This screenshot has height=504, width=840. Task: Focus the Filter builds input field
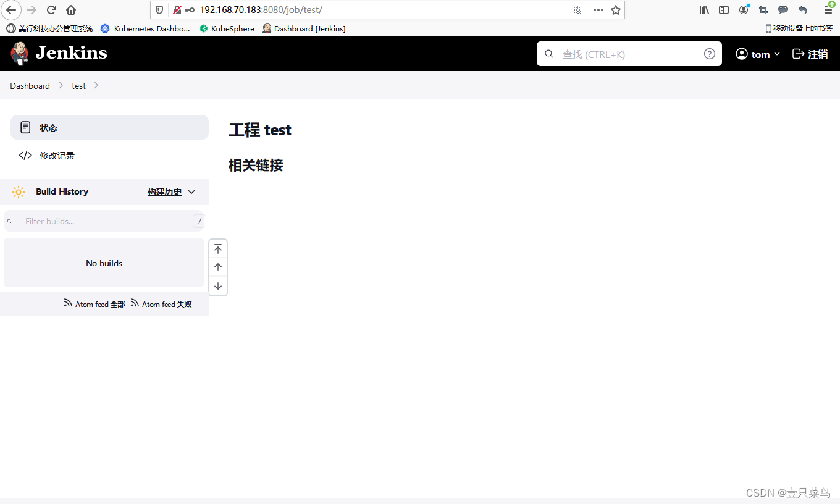(105, 221)
